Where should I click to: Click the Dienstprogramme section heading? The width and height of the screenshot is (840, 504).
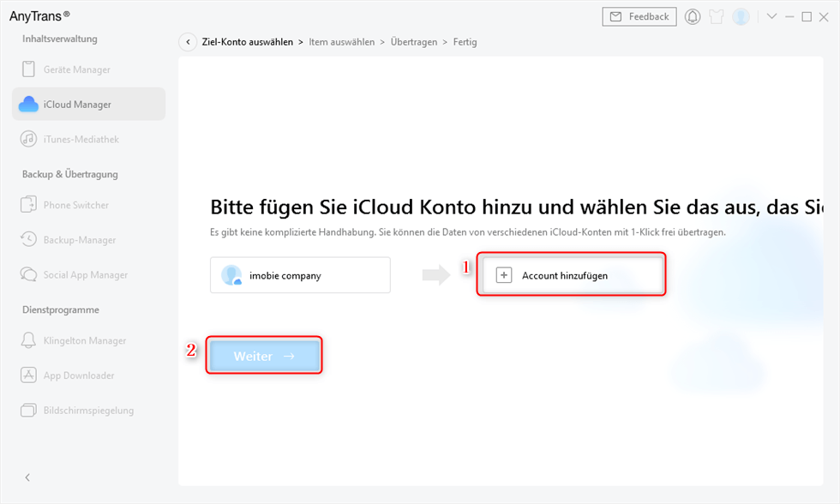[x=61, y=309]
